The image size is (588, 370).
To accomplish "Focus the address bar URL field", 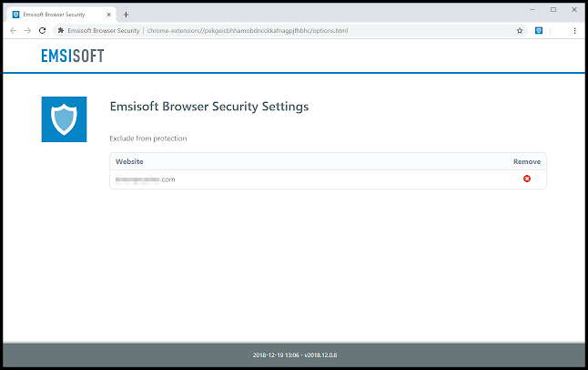I will 273,30.
